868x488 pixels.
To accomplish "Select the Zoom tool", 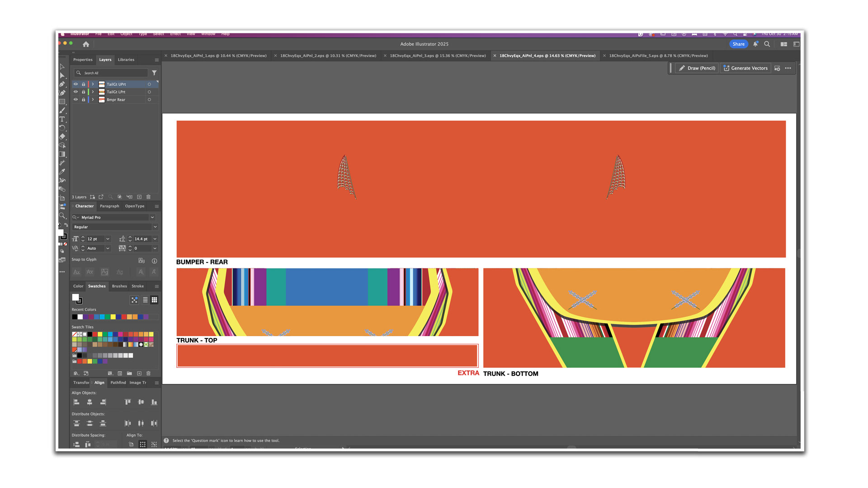I will point(62,216).
